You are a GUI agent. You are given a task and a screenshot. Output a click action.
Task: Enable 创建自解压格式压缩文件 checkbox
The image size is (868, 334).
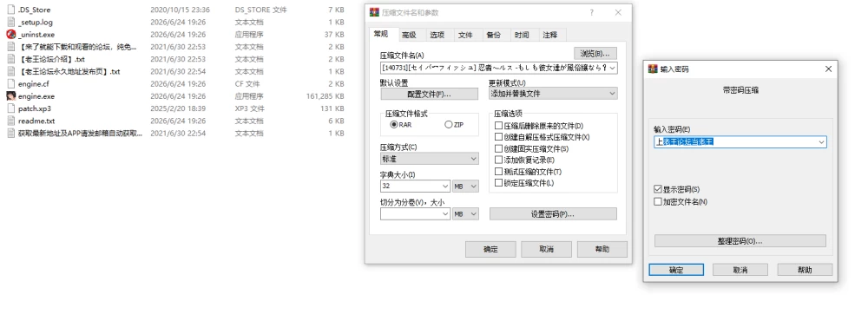[499, 137]
